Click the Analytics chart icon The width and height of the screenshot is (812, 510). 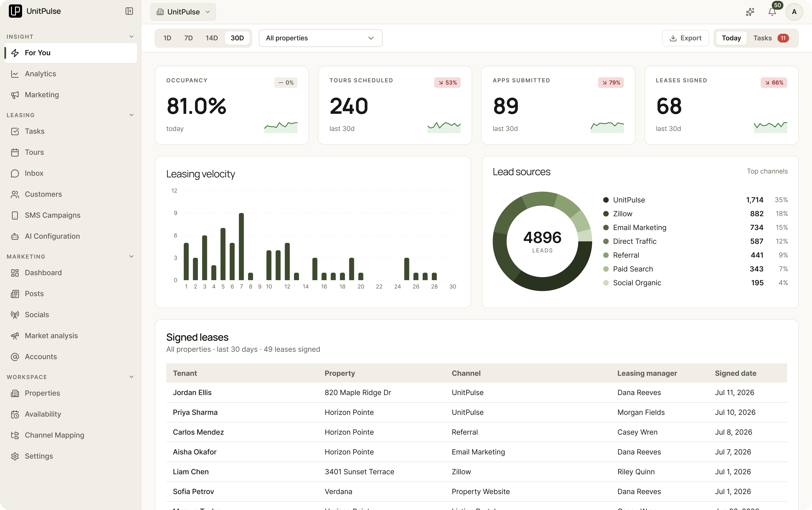coord(15,74)
